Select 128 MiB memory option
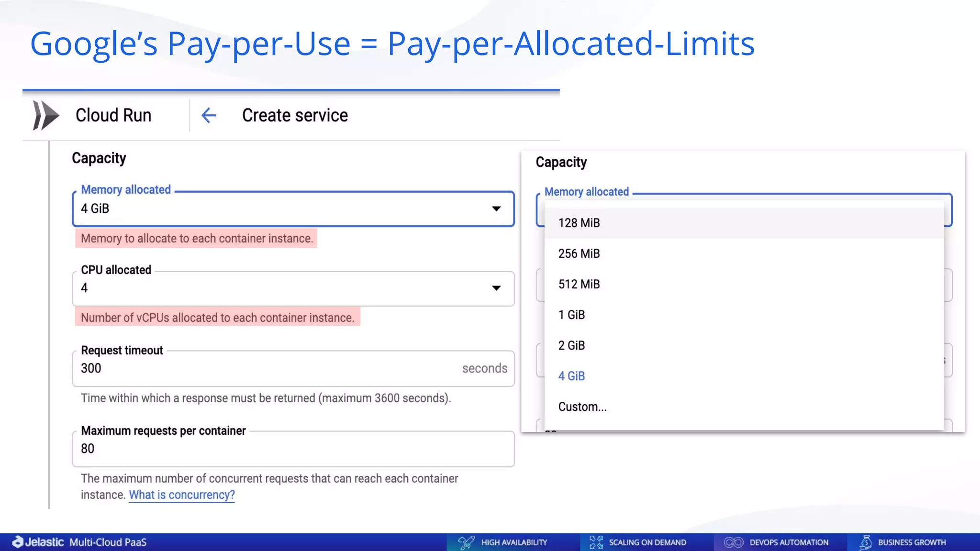980x551 pixels. (744, 223)
